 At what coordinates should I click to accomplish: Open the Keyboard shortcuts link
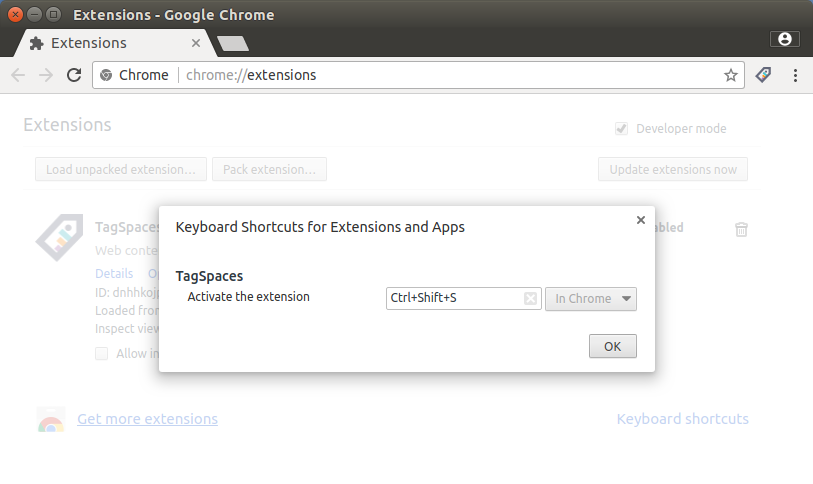click(682, 419)
